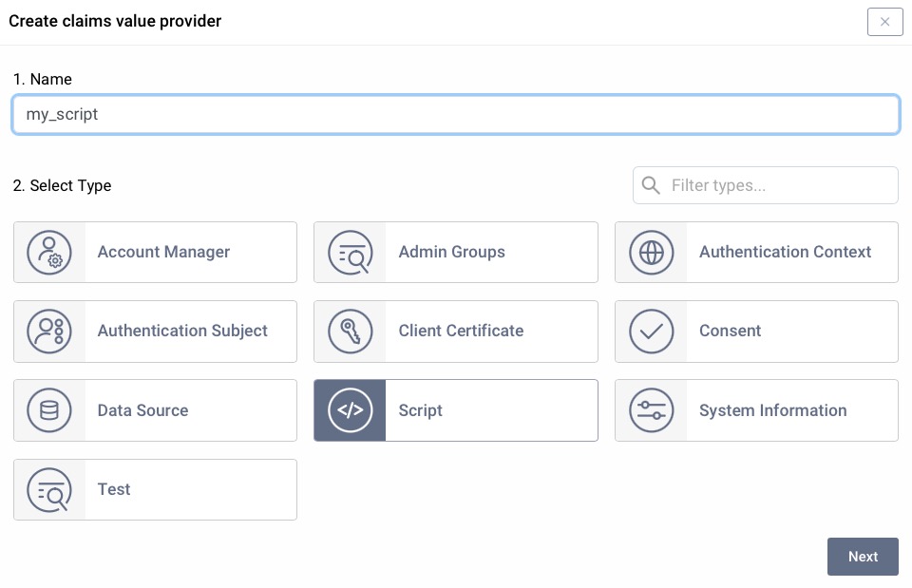Choose the Data Source provider type
912x588 pixels.
point(155,410)
